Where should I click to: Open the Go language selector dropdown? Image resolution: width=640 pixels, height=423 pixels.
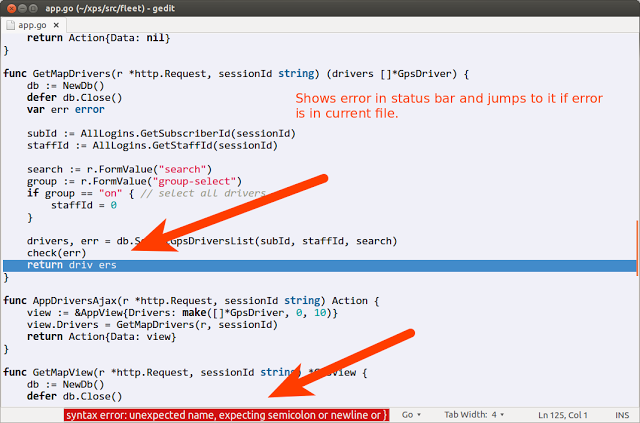pyautogui.click(x=411, y=415)
